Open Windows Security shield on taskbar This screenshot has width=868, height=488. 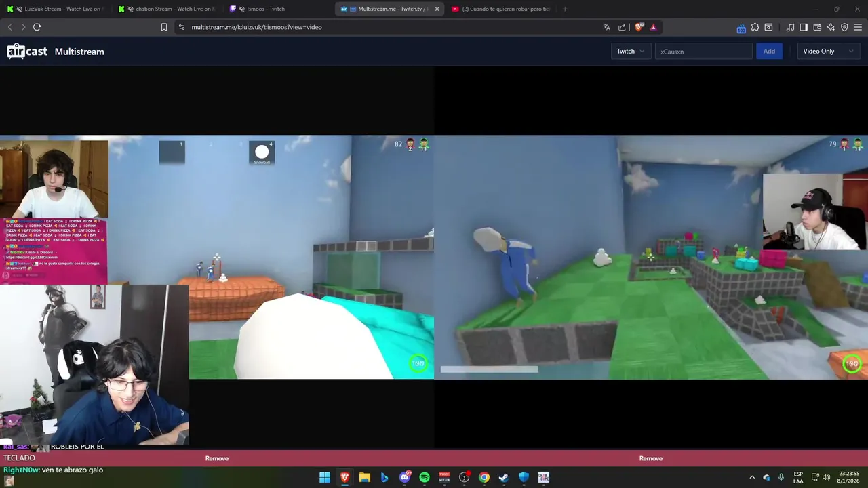[524, 477]
